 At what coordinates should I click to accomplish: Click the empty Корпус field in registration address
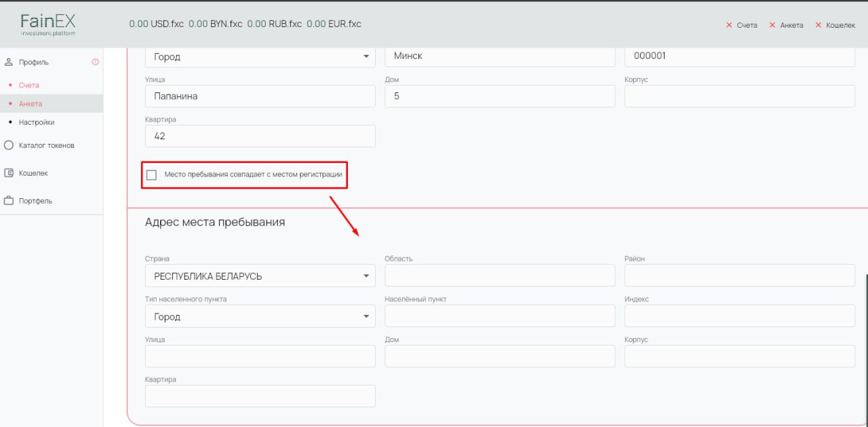pos(740,96)
